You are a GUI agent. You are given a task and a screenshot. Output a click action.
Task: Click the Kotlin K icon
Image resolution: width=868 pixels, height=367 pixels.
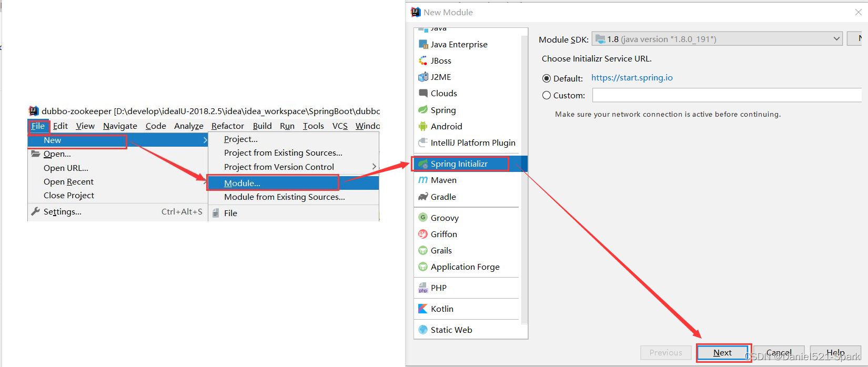pos(423,309)
